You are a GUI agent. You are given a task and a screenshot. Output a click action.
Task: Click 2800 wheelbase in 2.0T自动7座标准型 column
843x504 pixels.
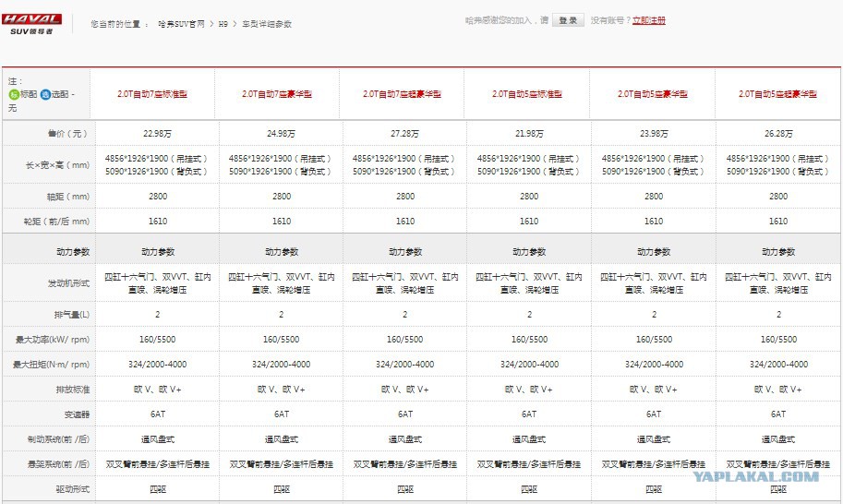pyautogui.click(x=158, y=197)
